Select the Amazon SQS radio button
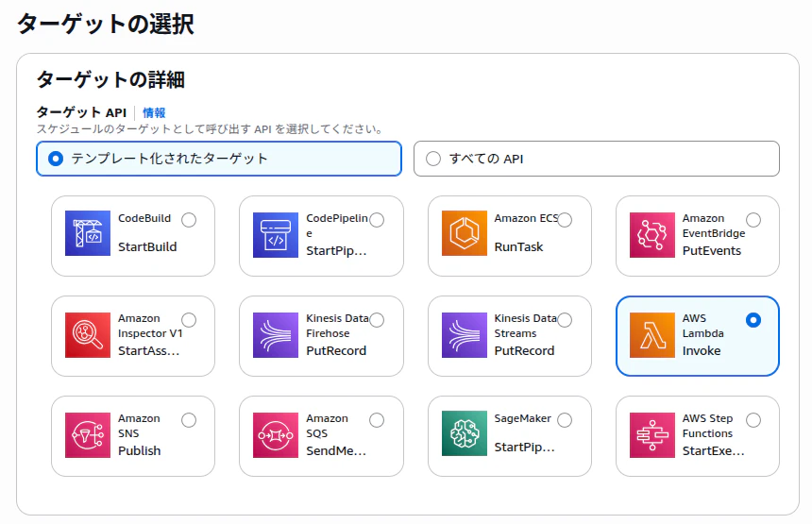This screenshot has width=812, height=524. (x=377, y=420)
